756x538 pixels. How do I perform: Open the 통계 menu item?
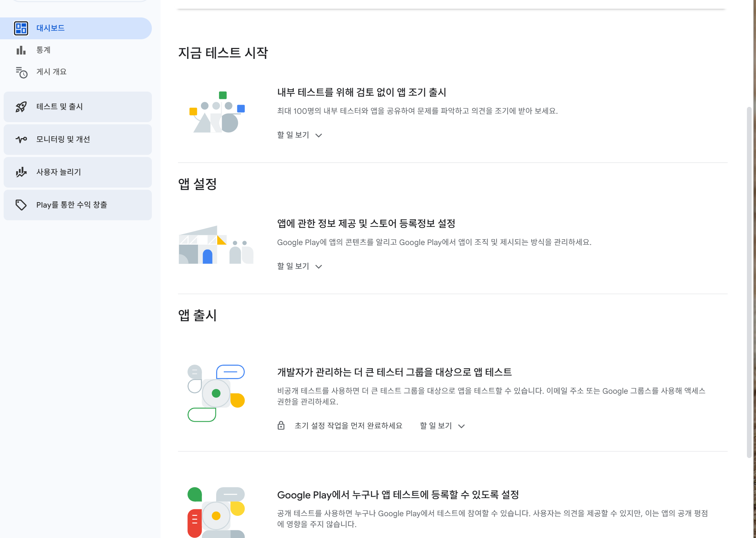pyautogui.click(x=43, y=50)
